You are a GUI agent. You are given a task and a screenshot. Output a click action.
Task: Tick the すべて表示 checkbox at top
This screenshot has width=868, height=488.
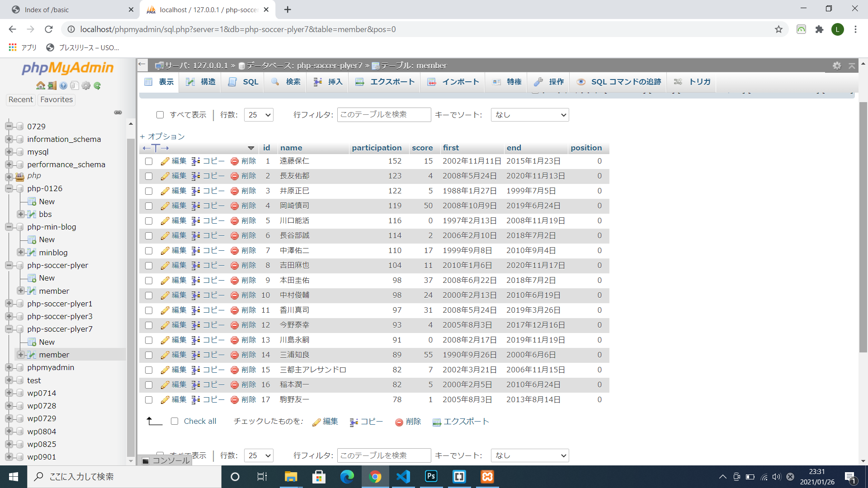pos(160,115)
